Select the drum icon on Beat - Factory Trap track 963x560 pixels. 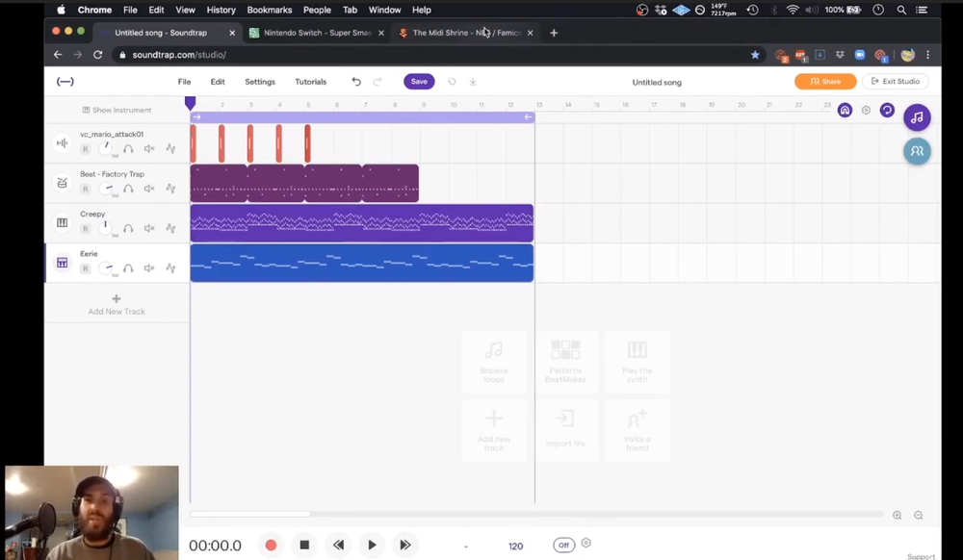click(x=62, y=182)
